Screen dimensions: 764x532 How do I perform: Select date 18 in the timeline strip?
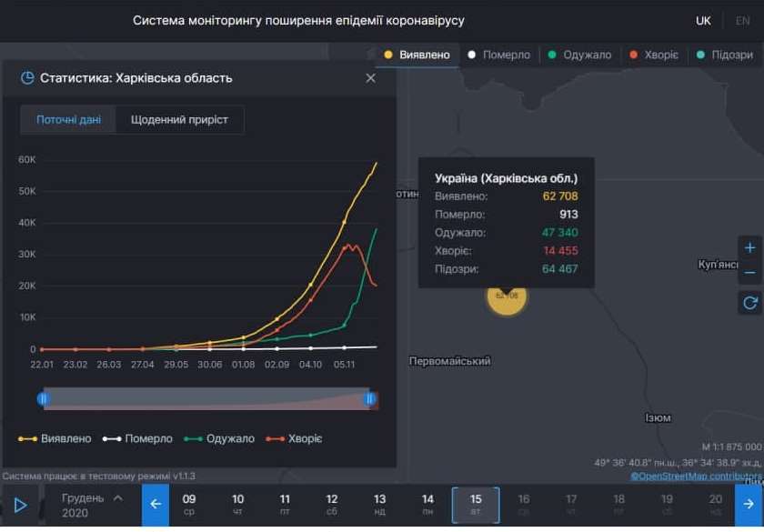[x=618, y=503]
